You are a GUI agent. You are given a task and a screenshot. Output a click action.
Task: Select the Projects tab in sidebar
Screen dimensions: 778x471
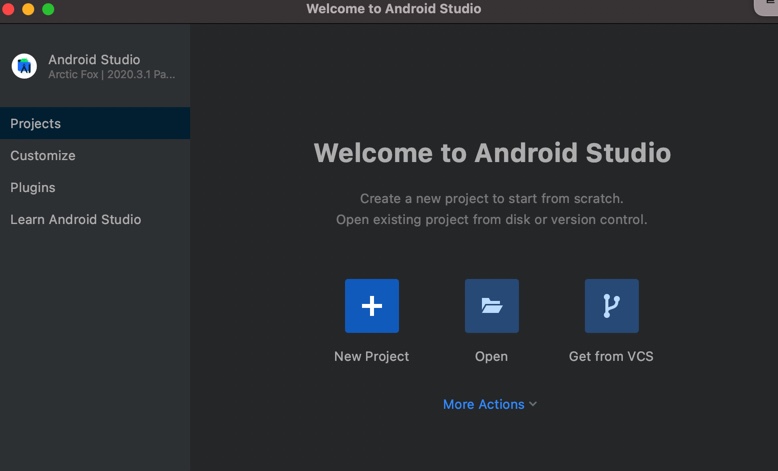click(95, 123)
